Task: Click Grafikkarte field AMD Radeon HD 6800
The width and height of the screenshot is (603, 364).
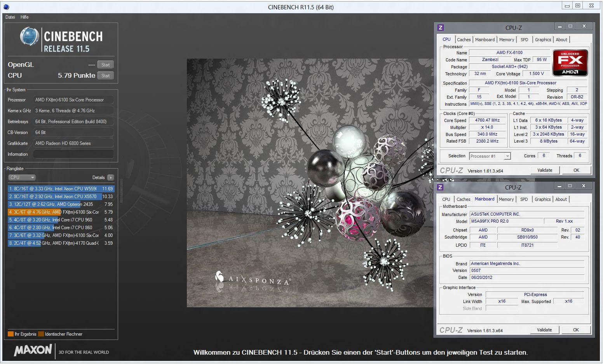Action: coord(73,143)
